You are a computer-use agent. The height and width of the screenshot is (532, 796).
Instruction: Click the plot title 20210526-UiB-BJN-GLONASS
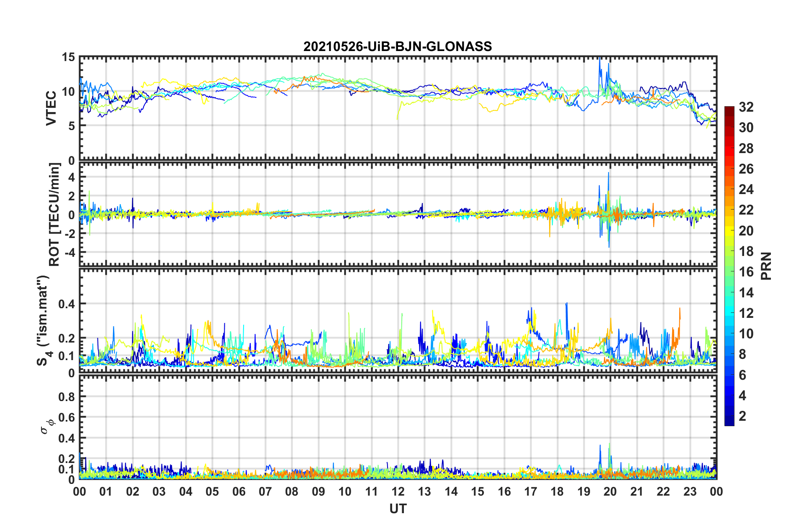(x=398, y=46)
